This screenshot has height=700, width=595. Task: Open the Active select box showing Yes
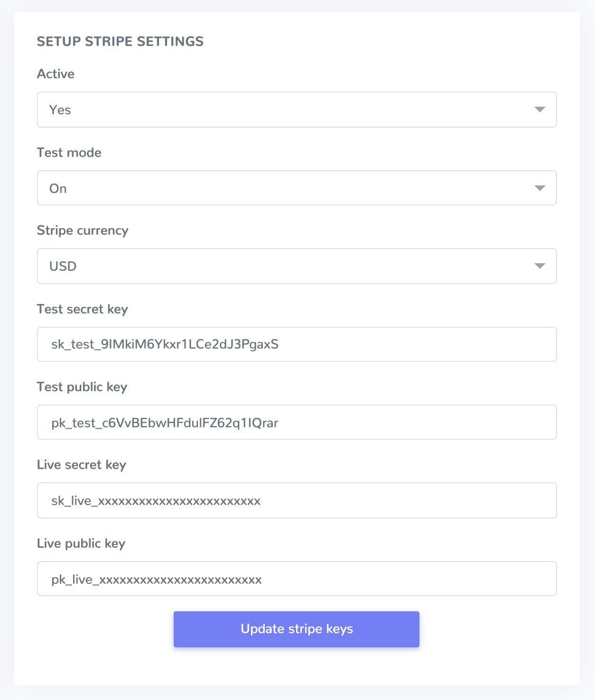[x=285, y=110]
